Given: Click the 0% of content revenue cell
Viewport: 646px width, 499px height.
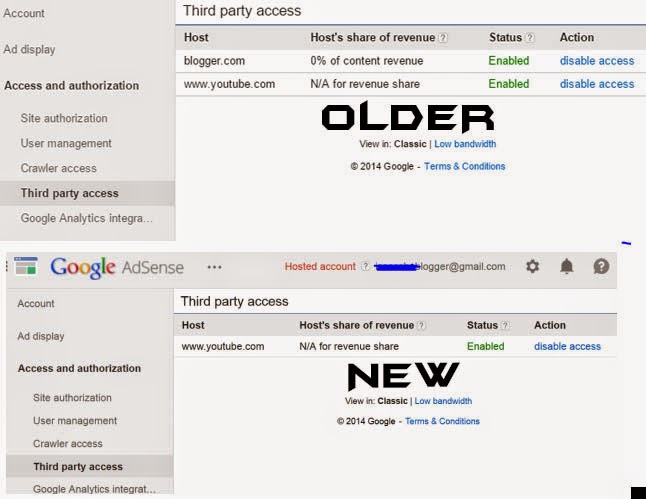Looking at the screenshot, I should coord(367,61).
